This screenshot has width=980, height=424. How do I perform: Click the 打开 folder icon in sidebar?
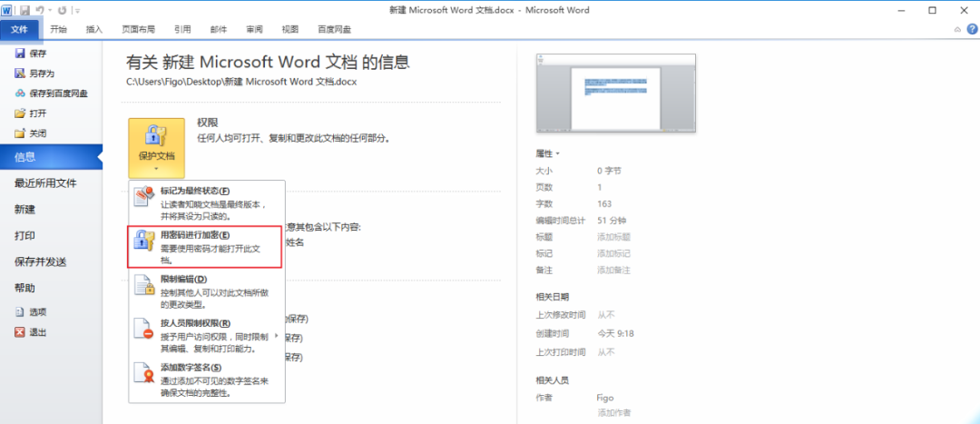(20, 113)
